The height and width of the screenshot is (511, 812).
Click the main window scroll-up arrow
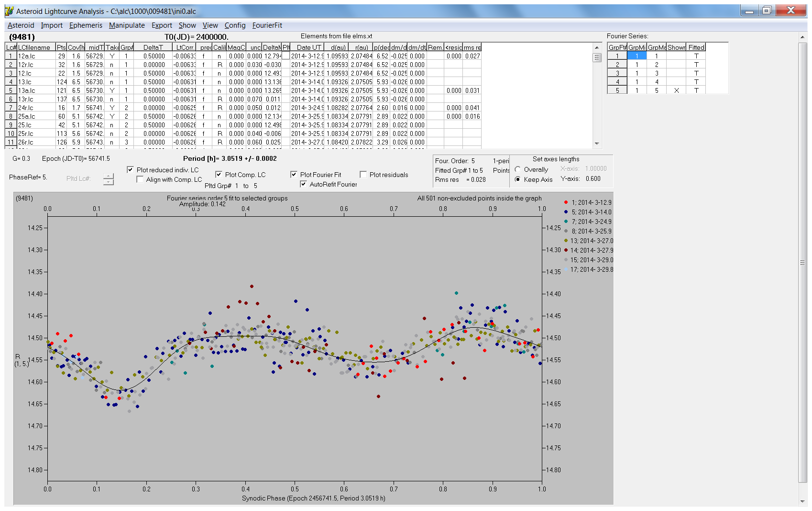click(x=802, y=37)
